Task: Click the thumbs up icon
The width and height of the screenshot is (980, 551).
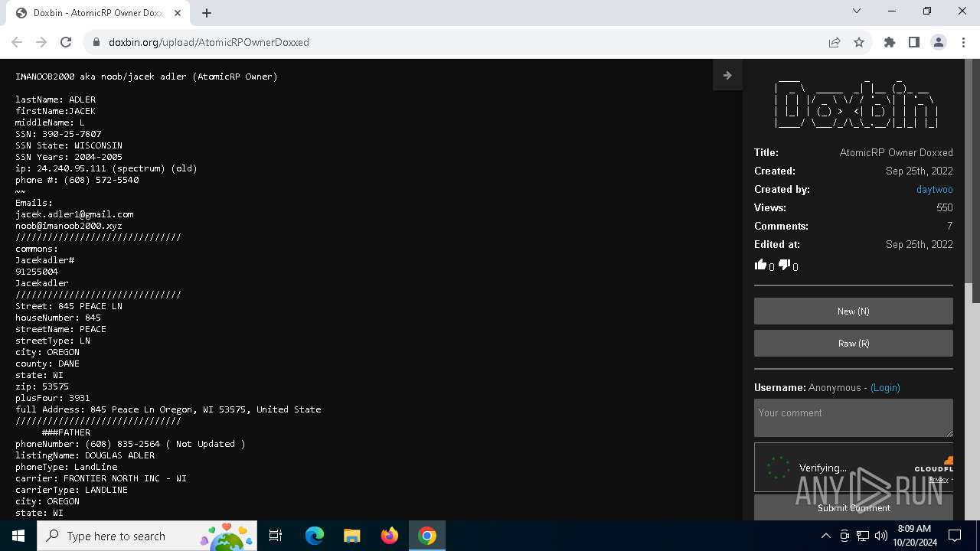Action: coord(760,265)
